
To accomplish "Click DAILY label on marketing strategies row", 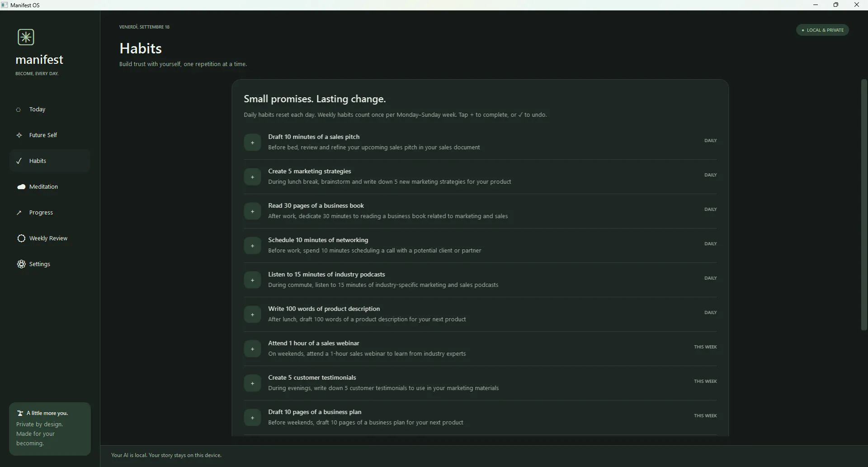I will [x=710, y=175].
